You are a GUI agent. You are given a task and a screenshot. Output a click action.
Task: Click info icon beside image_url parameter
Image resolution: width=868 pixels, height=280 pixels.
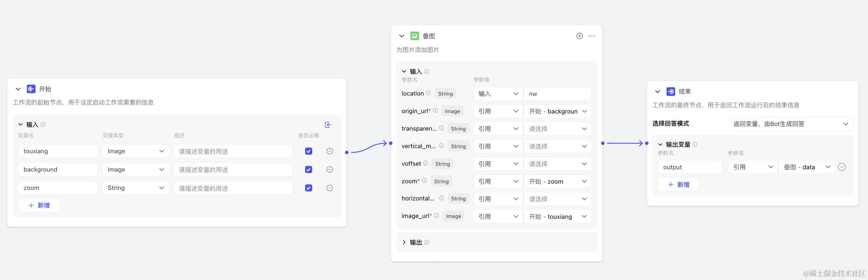tap(436, 216)
